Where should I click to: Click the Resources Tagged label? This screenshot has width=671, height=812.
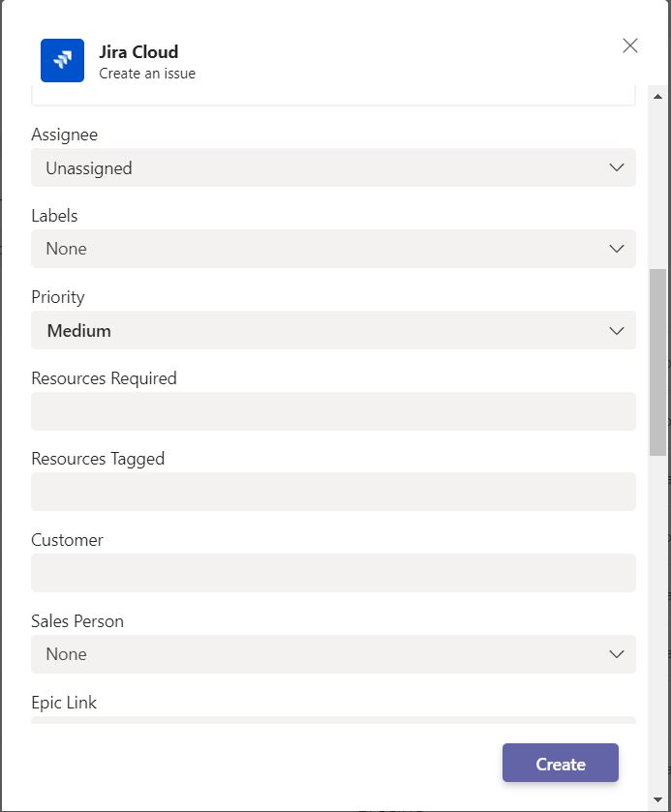98,459
